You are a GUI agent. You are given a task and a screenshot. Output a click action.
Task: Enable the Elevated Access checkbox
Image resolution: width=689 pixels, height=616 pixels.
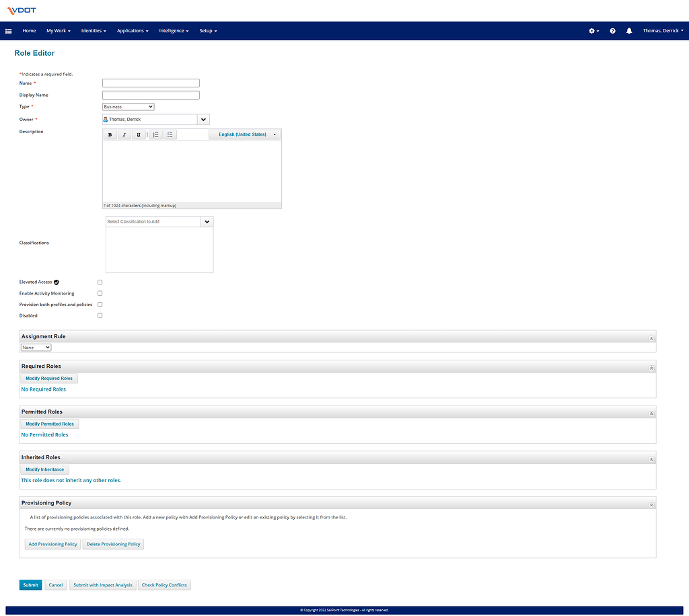[x=100, y=282]
